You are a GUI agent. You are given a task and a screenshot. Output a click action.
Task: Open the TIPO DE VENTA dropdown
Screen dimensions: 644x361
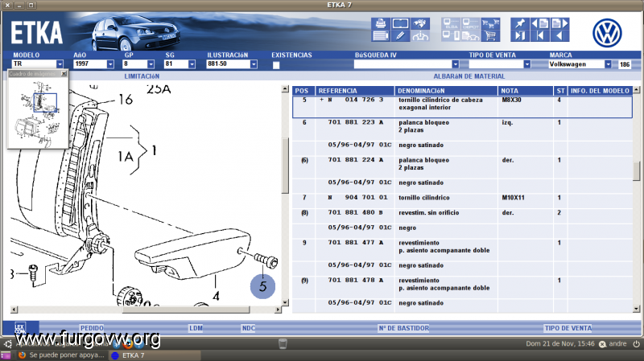526,64
